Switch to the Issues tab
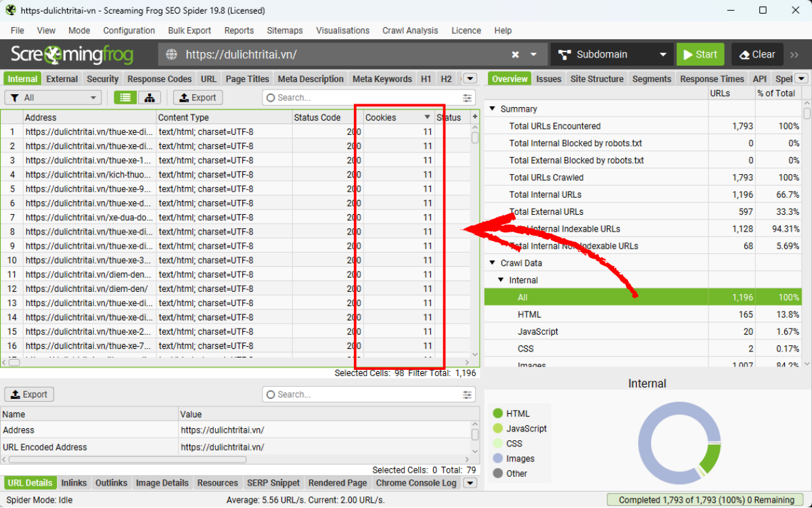The image size is (812, 508). point(549,79)
